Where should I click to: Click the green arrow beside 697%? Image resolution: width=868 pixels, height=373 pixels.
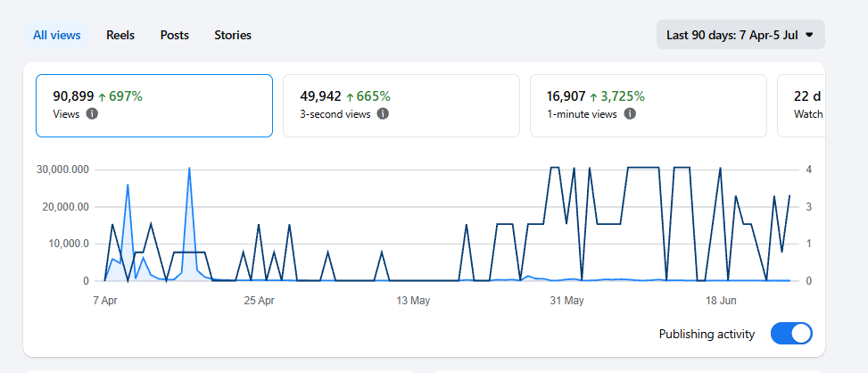102,97
